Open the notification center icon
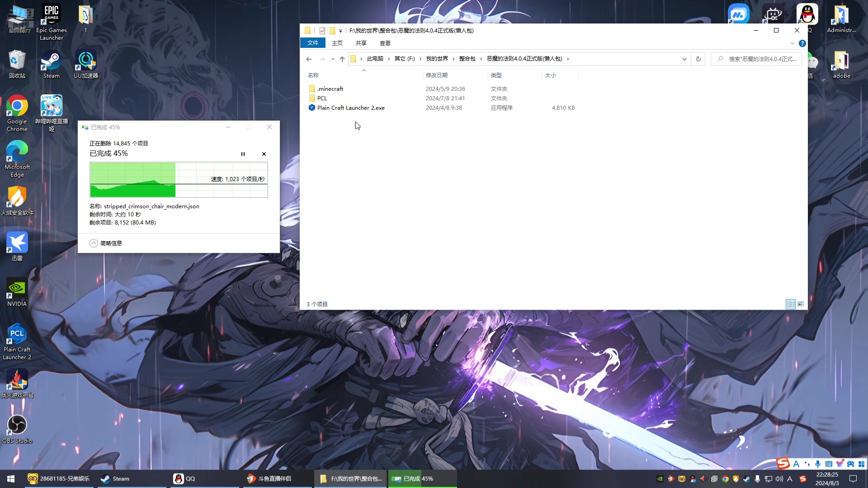Screen dimensions: 868x488 click(853, 479)
